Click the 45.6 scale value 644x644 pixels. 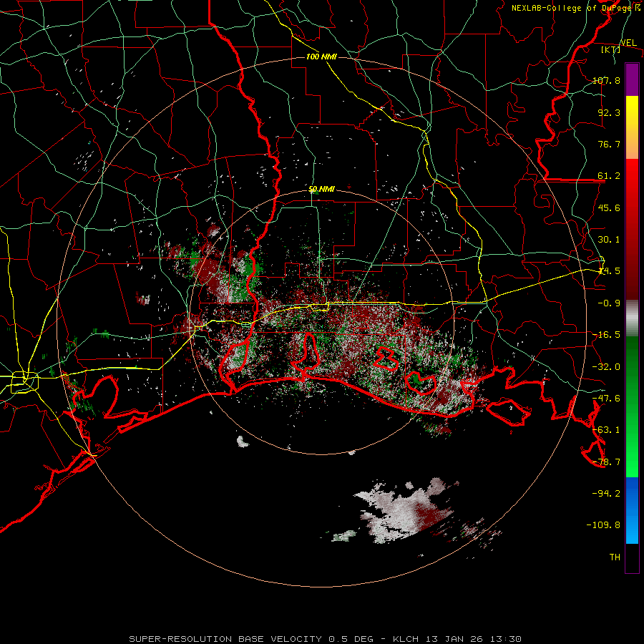coord(609,208)
